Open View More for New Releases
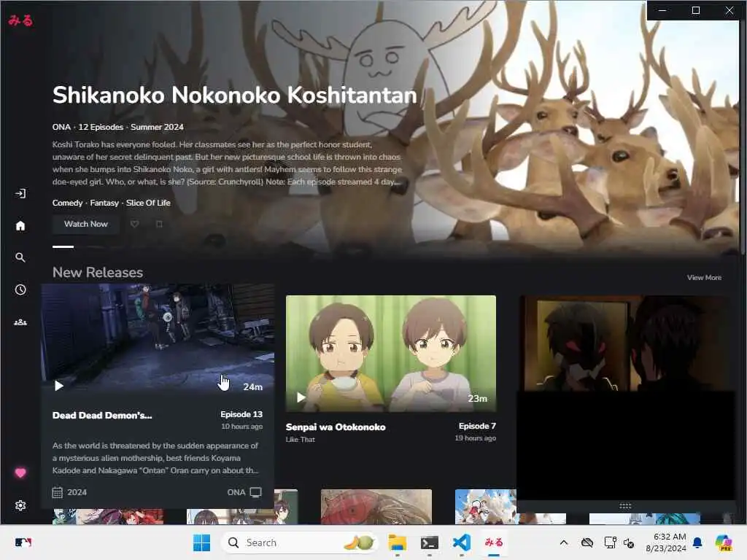Screen dimensions: 747x560 tap(704, 278)
